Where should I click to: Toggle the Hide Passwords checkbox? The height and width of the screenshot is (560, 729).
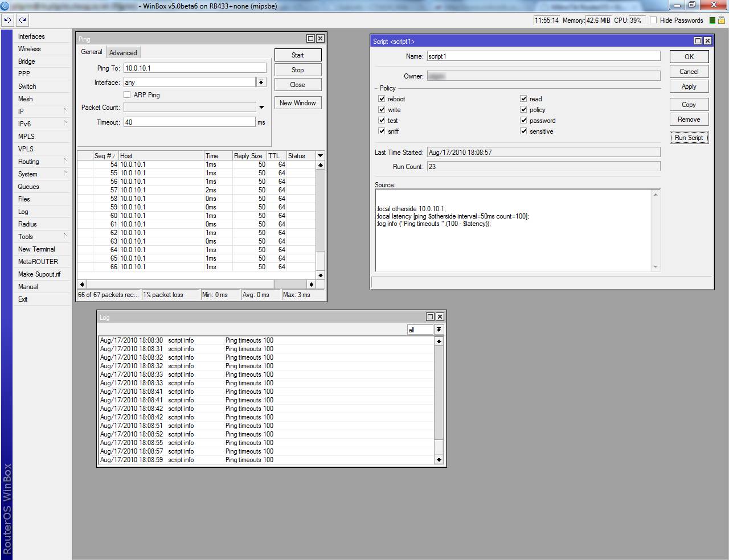pos(653,20)
